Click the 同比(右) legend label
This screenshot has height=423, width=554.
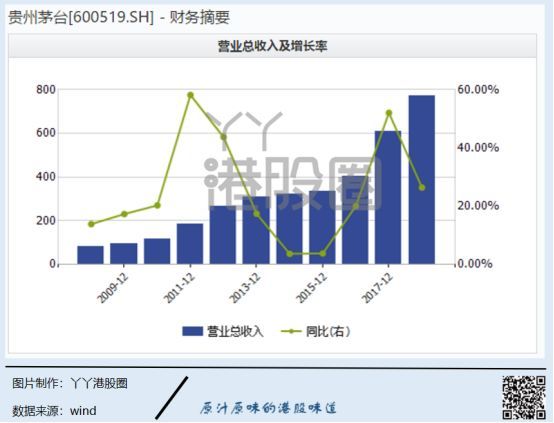328,331
